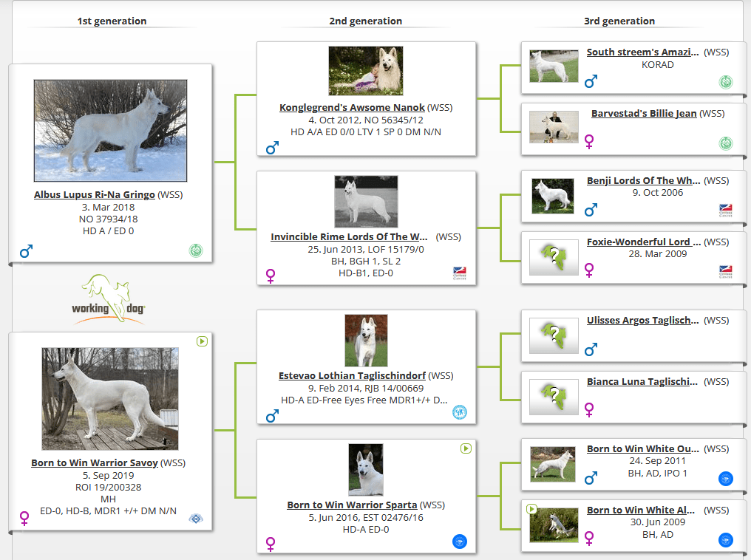This screenshot has height=560, width=751.
Task: Play video on Born to Win Warrior Sparta card
Action: [x=466, y=448]
